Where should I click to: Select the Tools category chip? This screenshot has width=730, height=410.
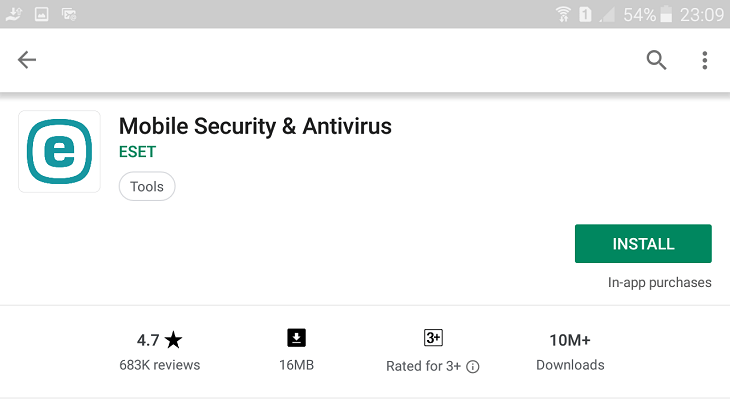[x=147, y=187]
